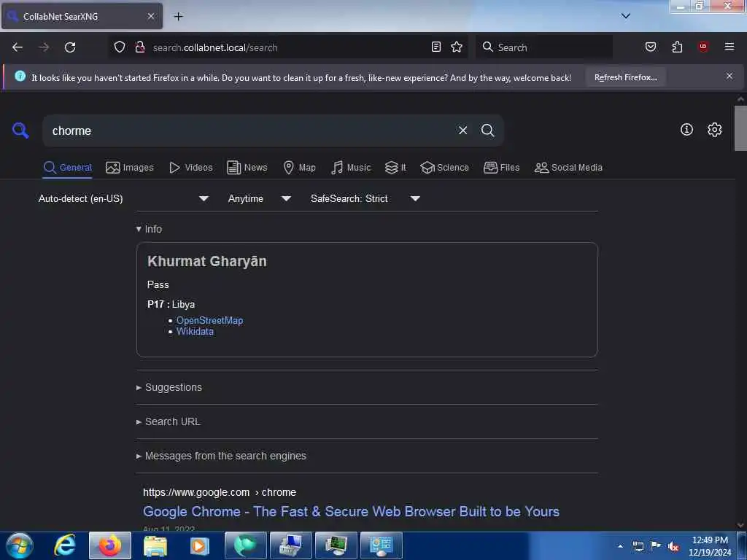Switch to Social Media category
The width and height of the screenshot is (747, 560).
[568, 168]
